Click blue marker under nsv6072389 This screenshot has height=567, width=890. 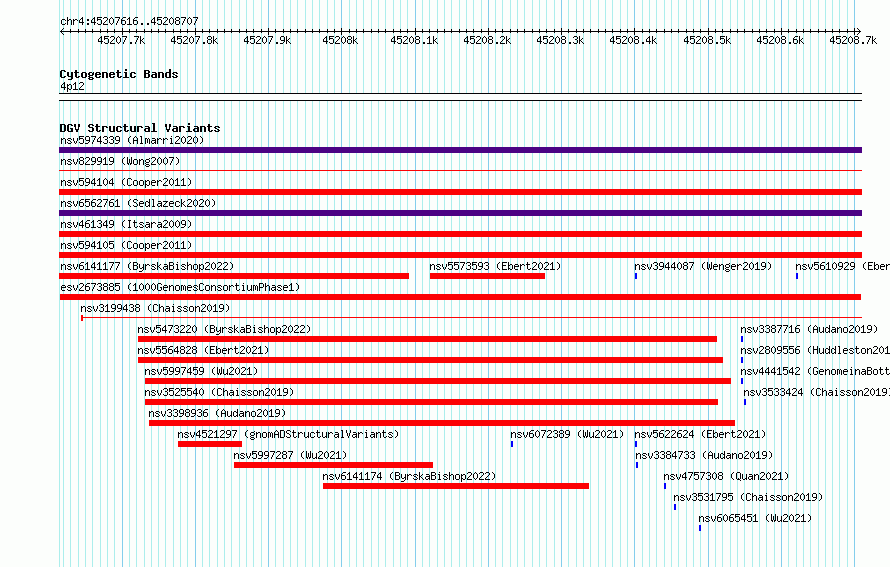[512, 444]
